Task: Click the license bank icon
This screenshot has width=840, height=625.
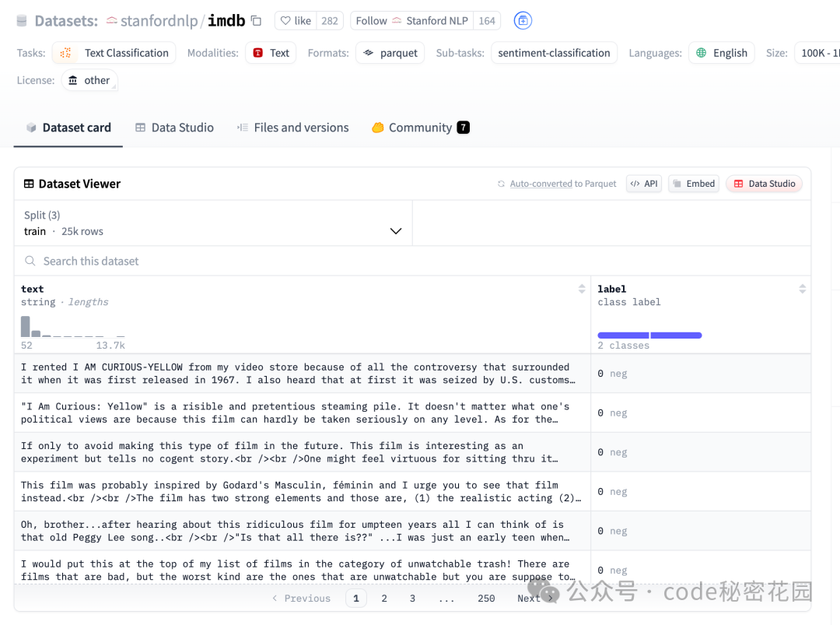Action: (x=73, y=80)
